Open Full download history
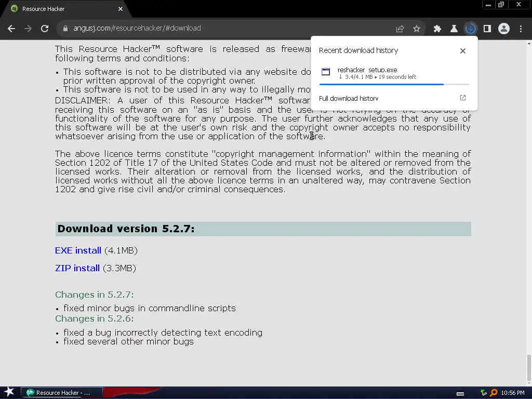This screenshot has width=532, height=399. (x=349, y=98)
